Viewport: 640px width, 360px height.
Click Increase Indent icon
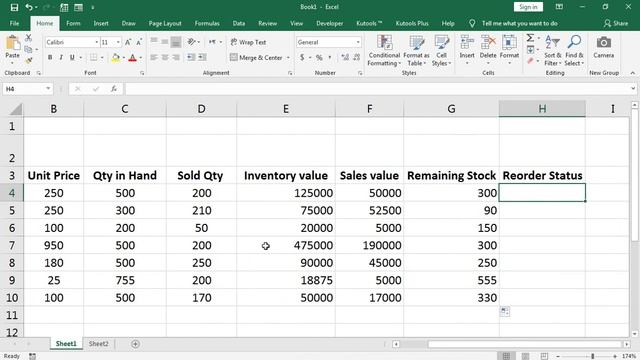click(x=202, y=58)
